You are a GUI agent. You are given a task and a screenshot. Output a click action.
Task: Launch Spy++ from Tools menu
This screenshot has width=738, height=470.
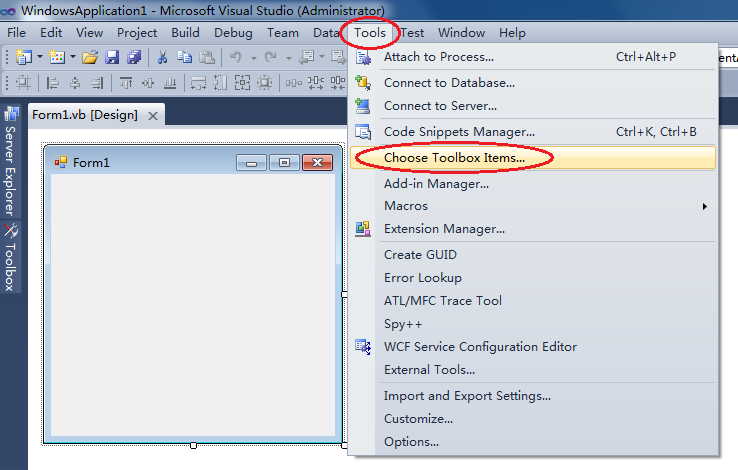(x=533, y=324)
